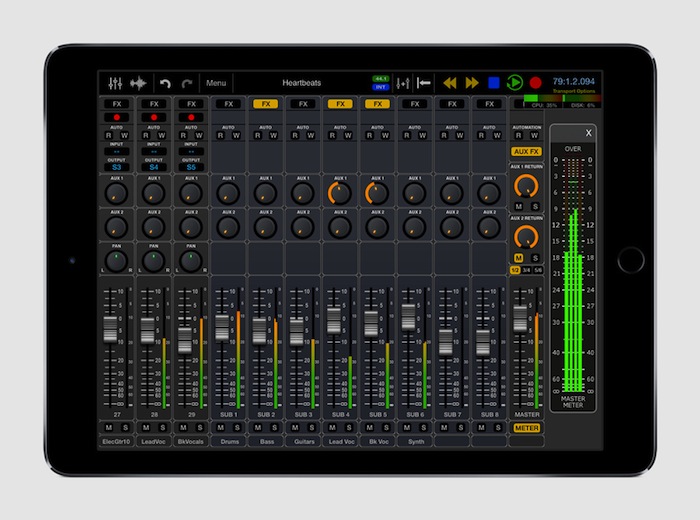Tap the rewind button
Image resolution: width=700 pixels, height=520 pixels.
point(450,83)
